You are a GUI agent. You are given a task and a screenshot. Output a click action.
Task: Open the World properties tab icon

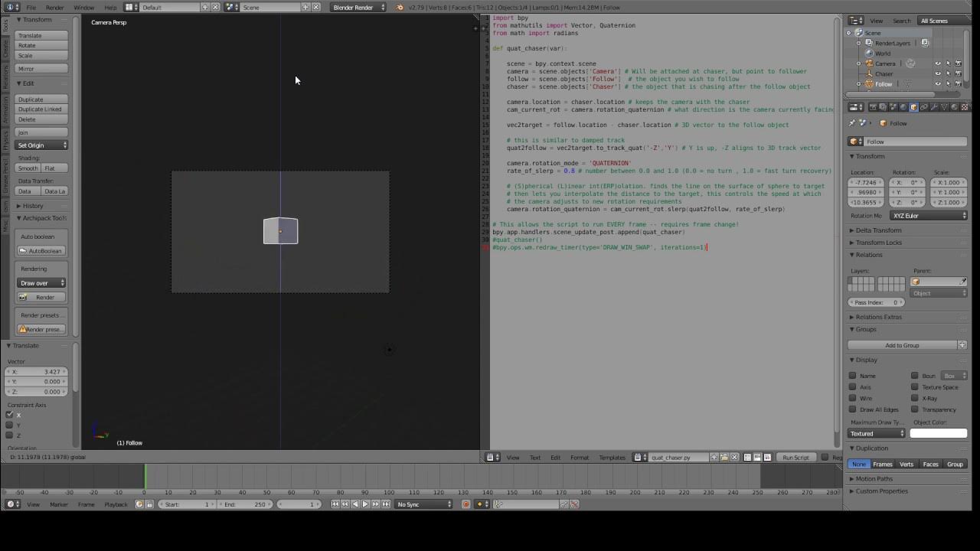[903, 107]
